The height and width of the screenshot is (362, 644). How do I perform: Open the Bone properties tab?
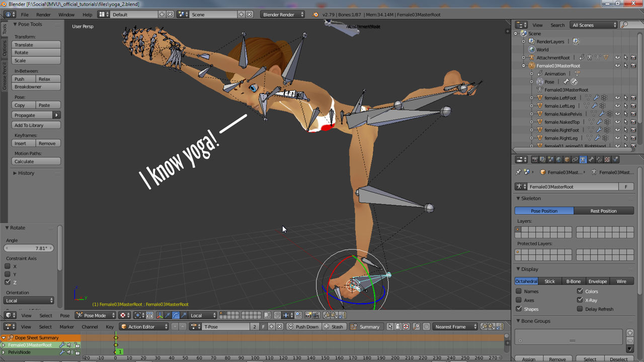pos(591,159)
